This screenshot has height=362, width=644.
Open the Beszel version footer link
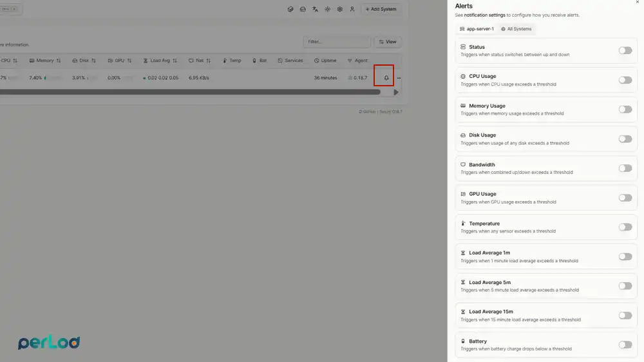click(x=391, y=111)
